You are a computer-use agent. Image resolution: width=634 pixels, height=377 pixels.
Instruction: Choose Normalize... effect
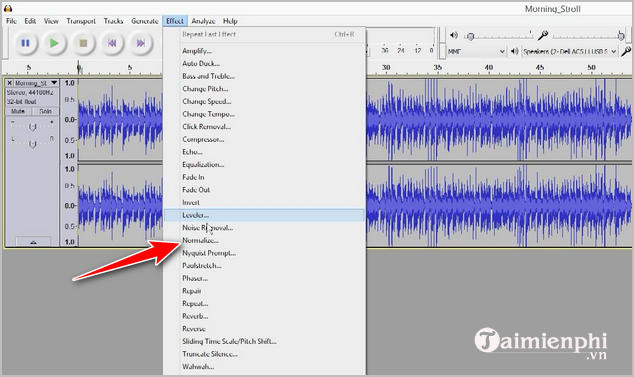tap(264, 240)
